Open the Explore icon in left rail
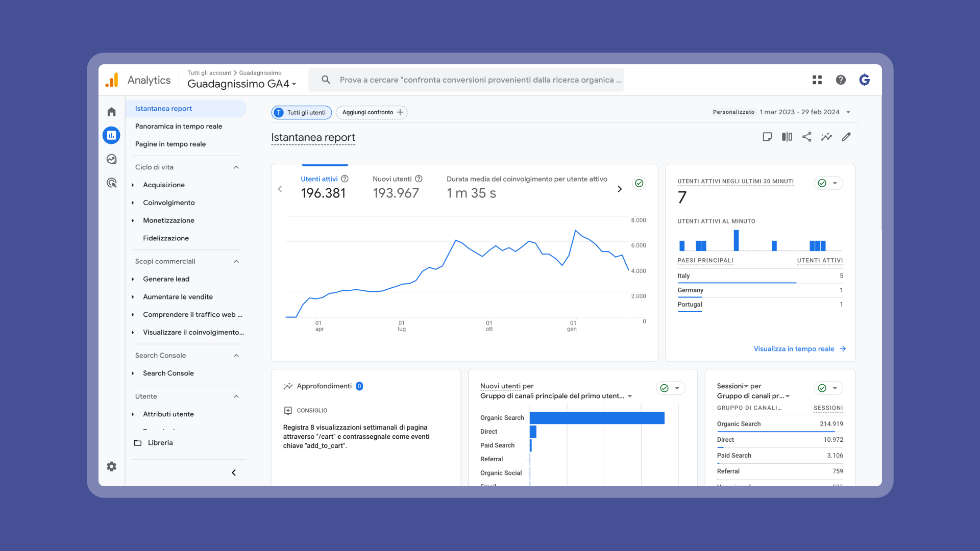Screen dimensions: 980x551 click(x=111, y=159)
